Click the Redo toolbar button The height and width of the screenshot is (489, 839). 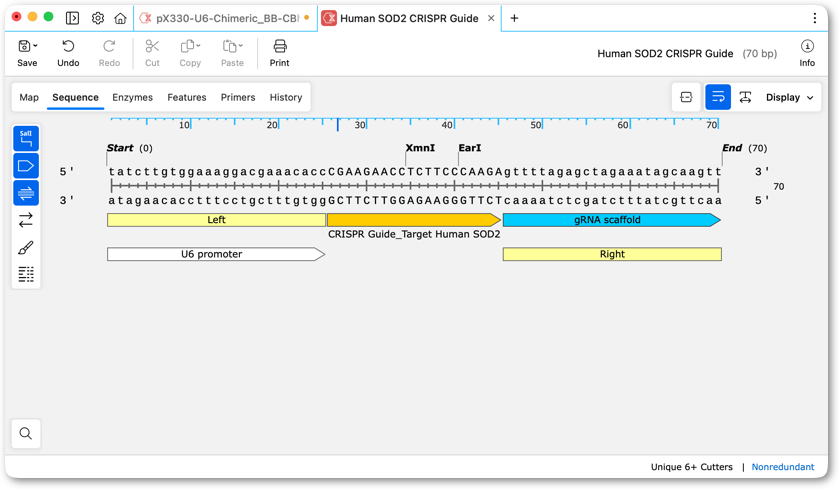tap(109, 53)
